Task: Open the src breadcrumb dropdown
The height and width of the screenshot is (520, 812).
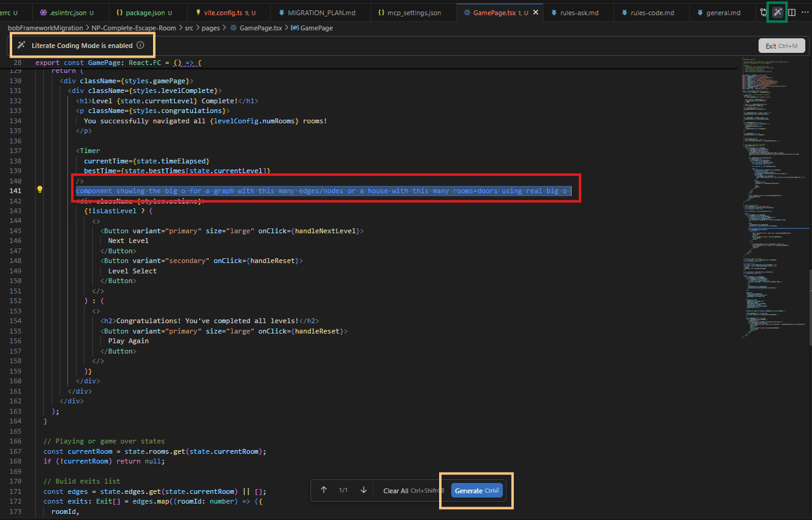Action: pos(190,27)
